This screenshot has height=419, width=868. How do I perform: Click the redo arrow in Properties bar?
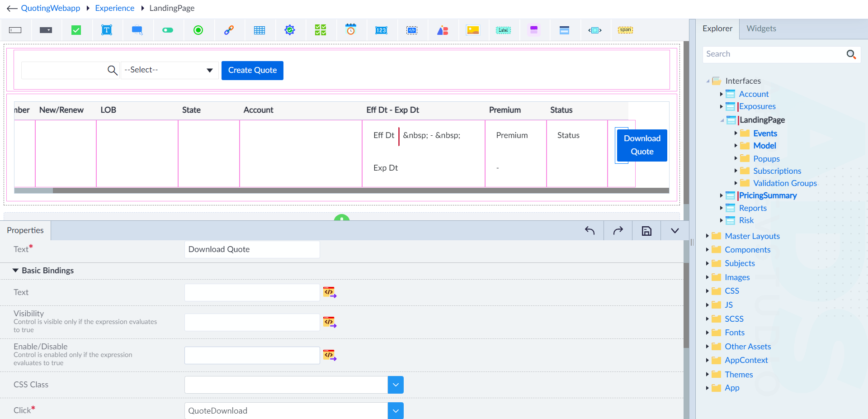click(618, 231)
